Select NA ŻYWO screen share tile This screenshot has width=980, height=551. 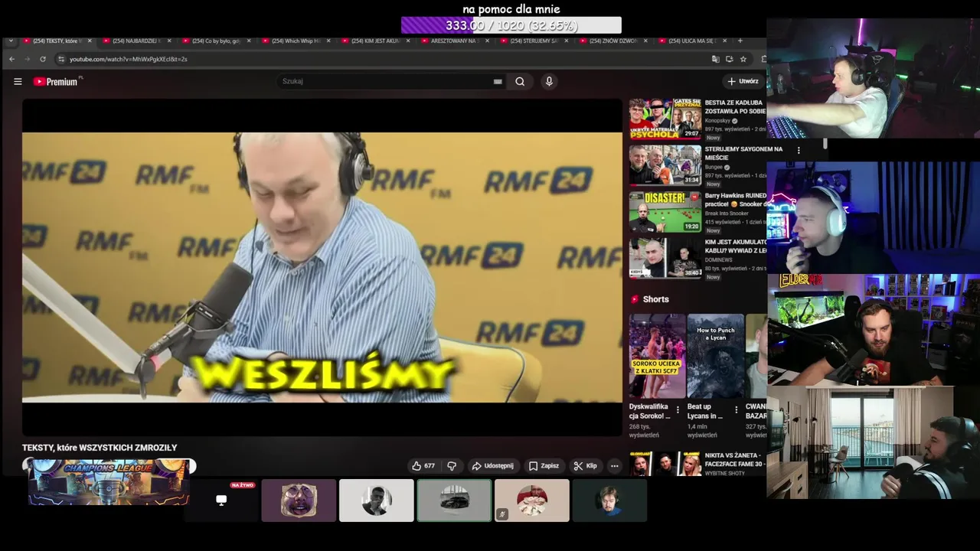point(221,500)
